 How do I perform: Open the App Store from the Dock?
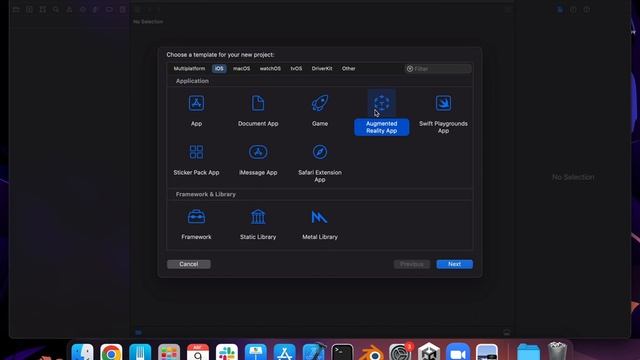click(285, 353)
